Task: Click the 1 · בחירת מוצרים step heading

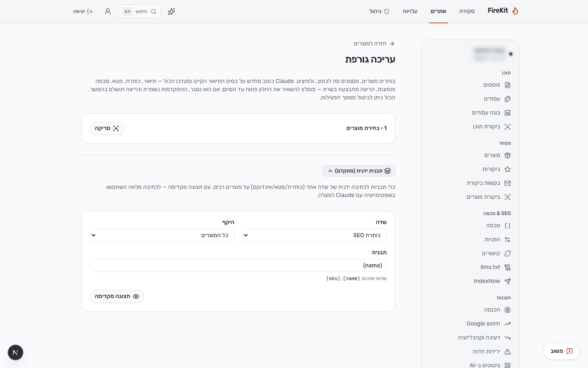Action: tap(366, 128)
